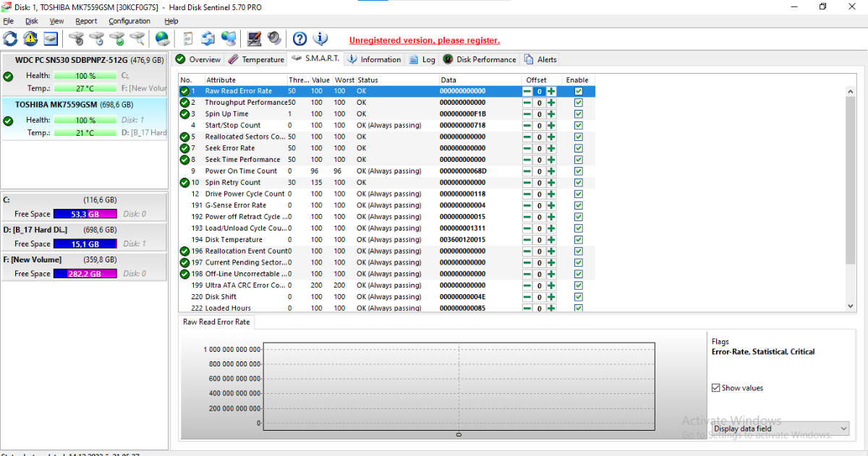Open the Display data field dropdown
This screenshot has height=456, width=868.
pyautogui.click(x=780, y=429)
